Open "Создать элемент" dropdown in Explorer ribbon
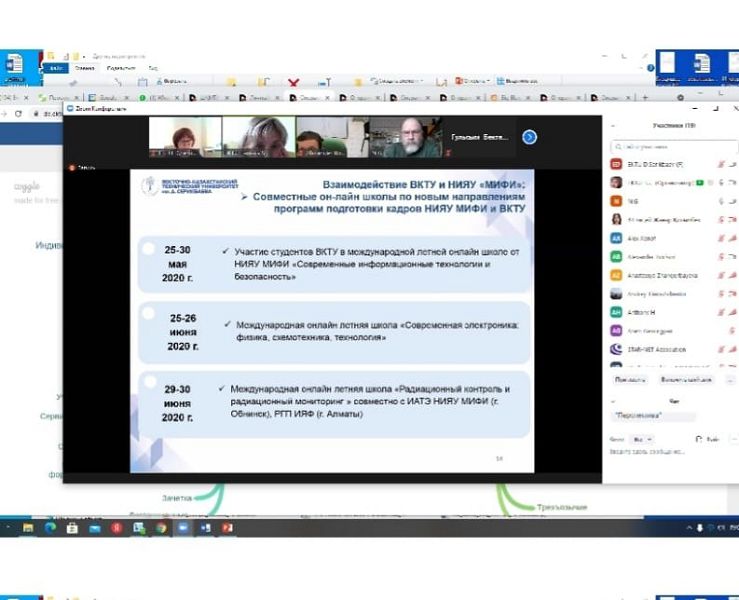The width and height of the screenshot is (739, 600). click(397, 81)
